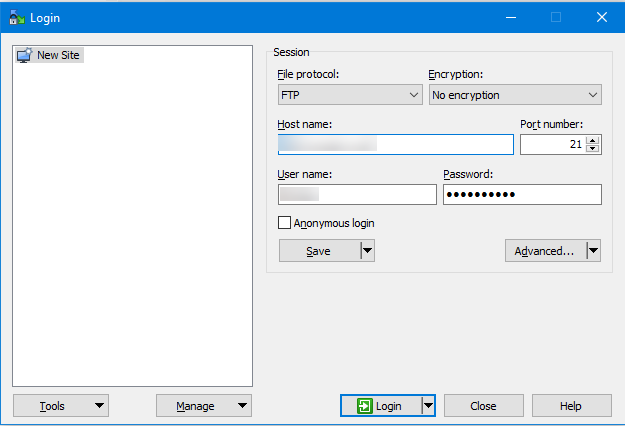Expand the Save button dropdown arrow
This screenshot has height=426, width=625.
367,251
